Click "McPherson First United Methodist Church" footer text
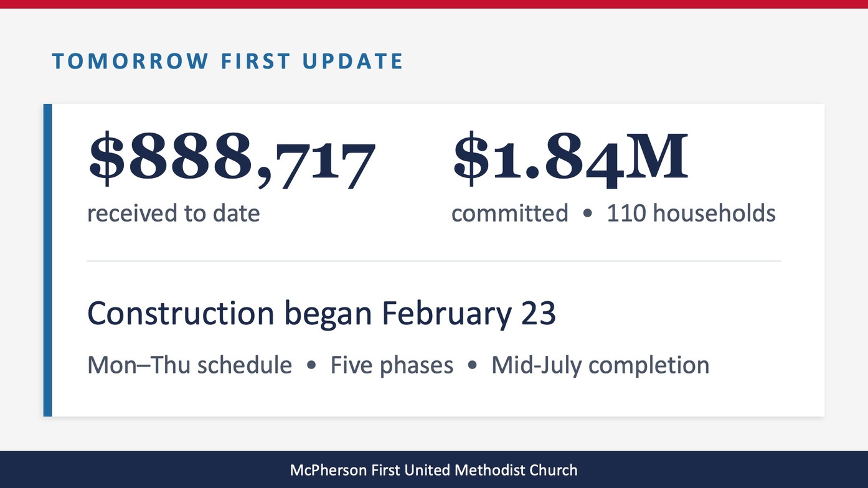Image resolution: width=868 pixels, height=488 pixels. 433,470
